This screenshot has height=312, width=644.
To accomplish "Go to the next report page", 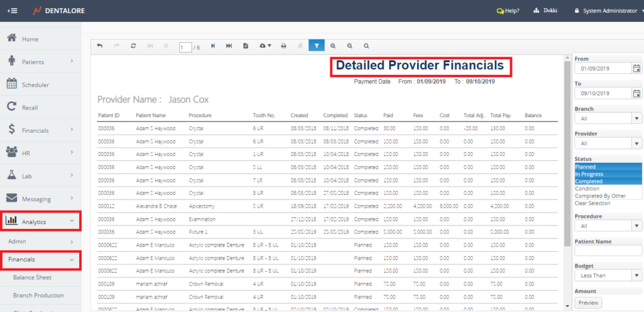I will (x=213, y=46).
